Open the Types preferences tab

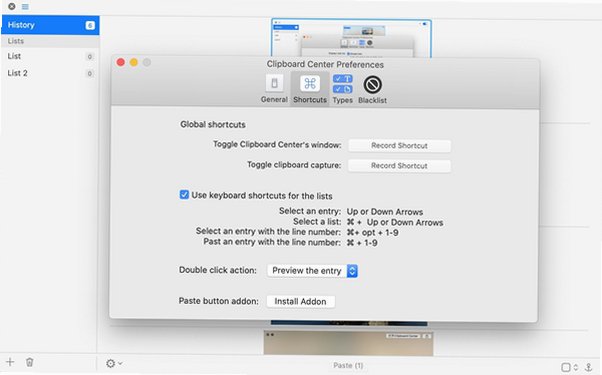click(342, 89)
